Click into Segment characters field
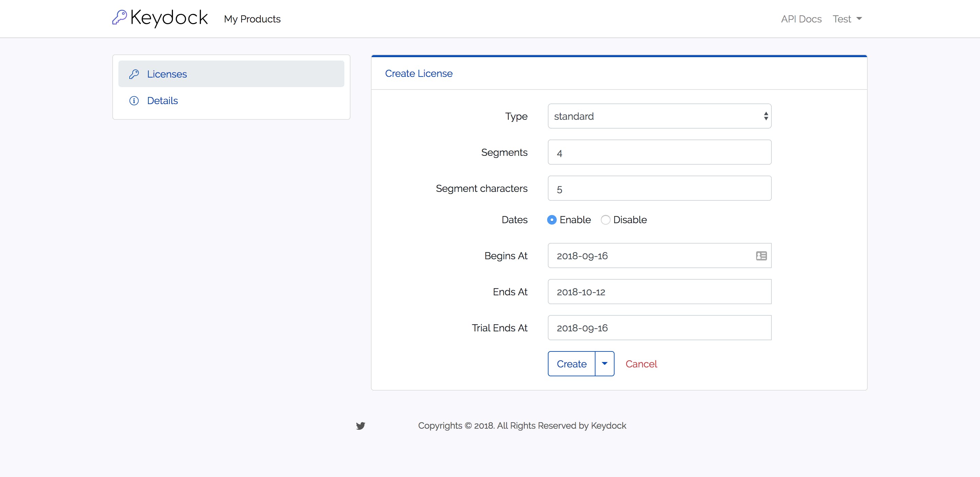This screenshot has height=477, width=980. click(659, 189)
